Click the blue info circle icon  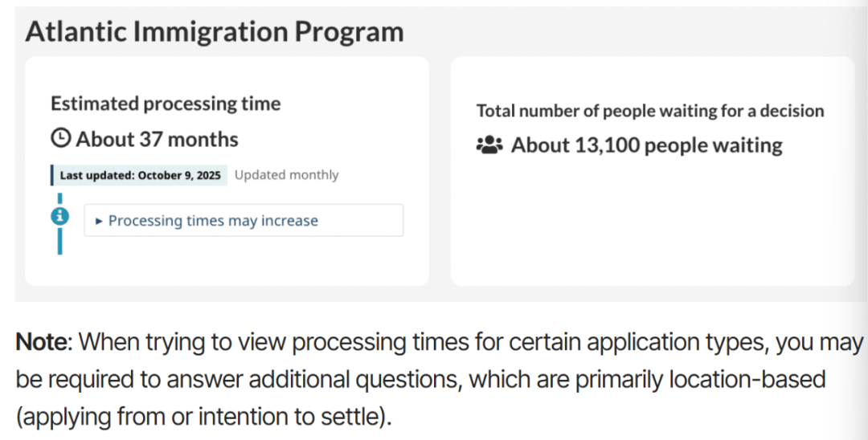point(59,216)
